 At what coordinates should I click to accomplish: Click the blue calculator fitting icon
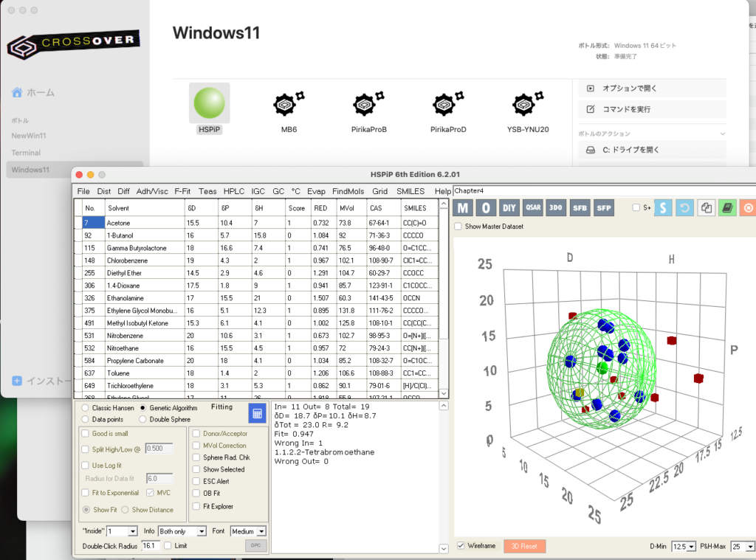[x=256, y=414]
